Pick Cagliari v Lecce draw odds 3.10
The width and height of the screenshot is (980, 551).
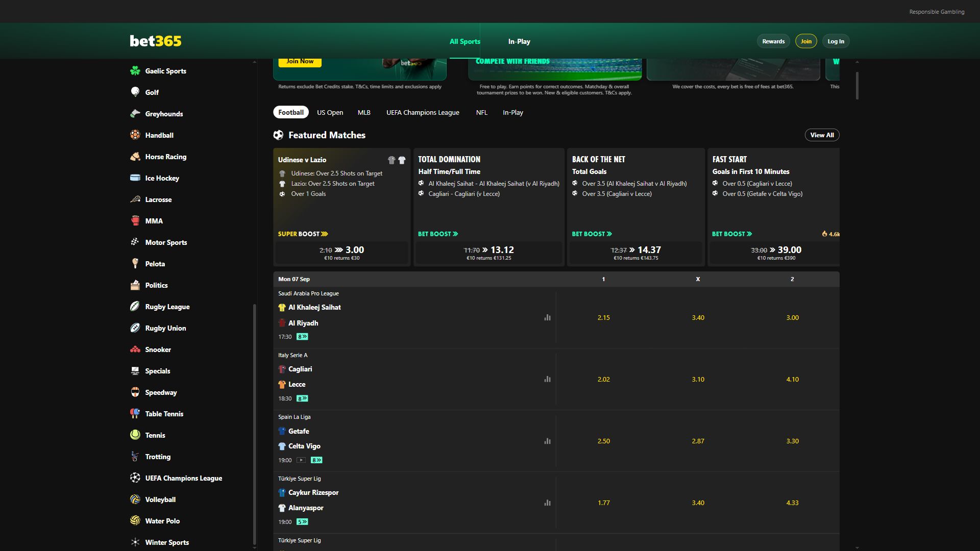pyautogui.click(x=698, y=379)
